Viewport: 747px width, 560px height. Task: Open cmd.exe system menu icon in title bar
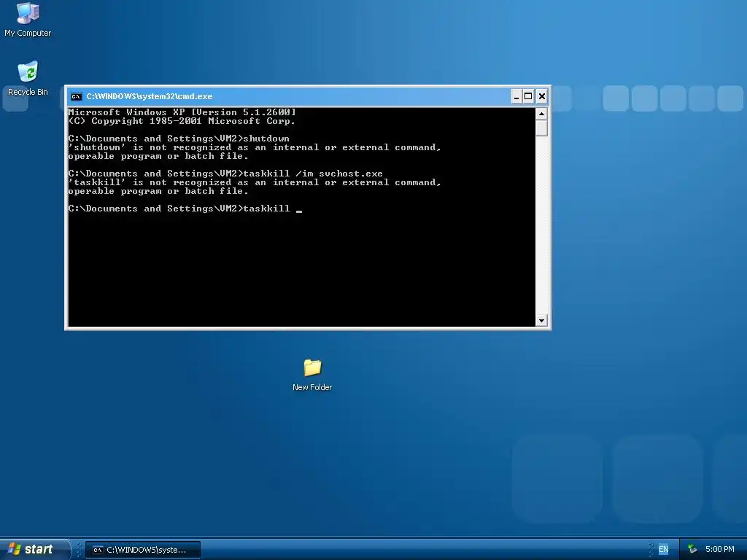76,97
